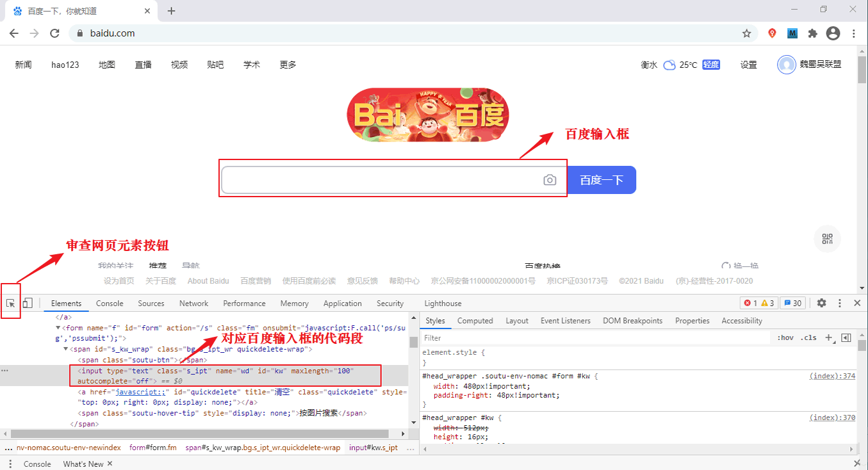This screenshot has width=868, height=470.
Task: Close the What's New drawer tab
Action: point(110,464)
